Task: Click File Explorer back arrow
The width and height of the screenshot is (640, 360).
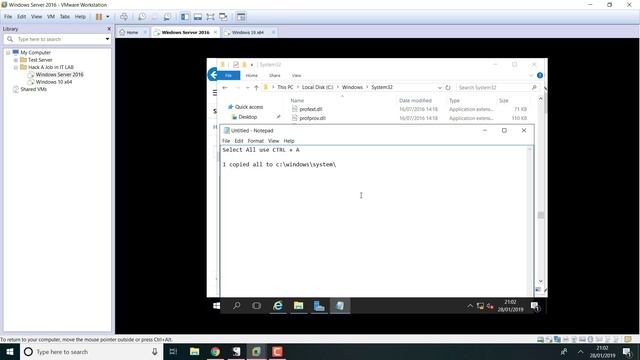Action: pyautogui.click(x=224, y=87)
